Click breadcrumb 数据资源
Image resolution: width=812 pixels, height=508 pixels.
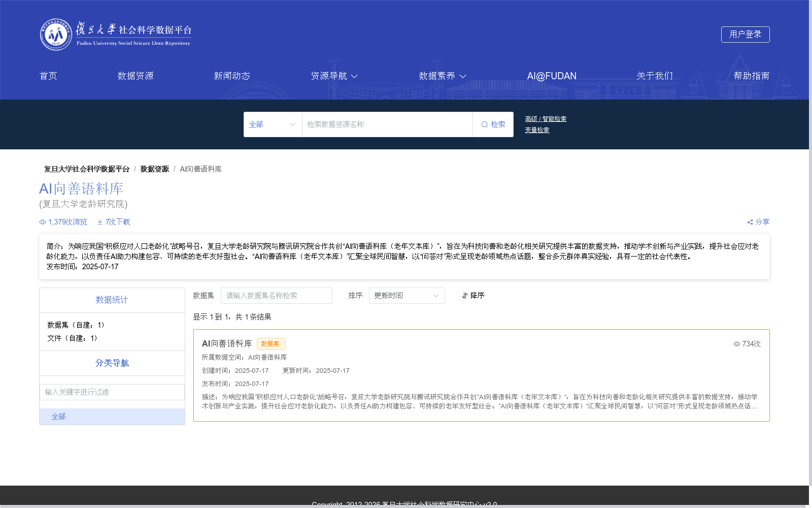(154, 169)
